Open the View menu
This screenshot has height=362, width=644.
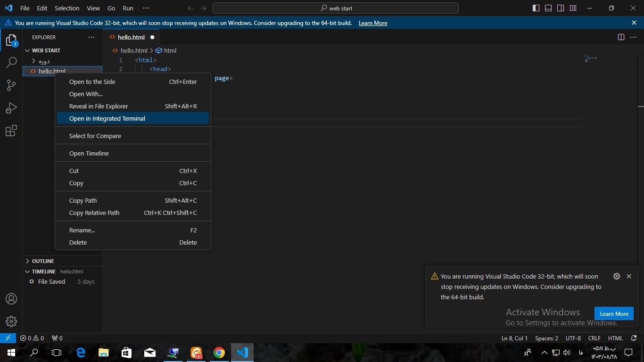(x=93, y=8)
